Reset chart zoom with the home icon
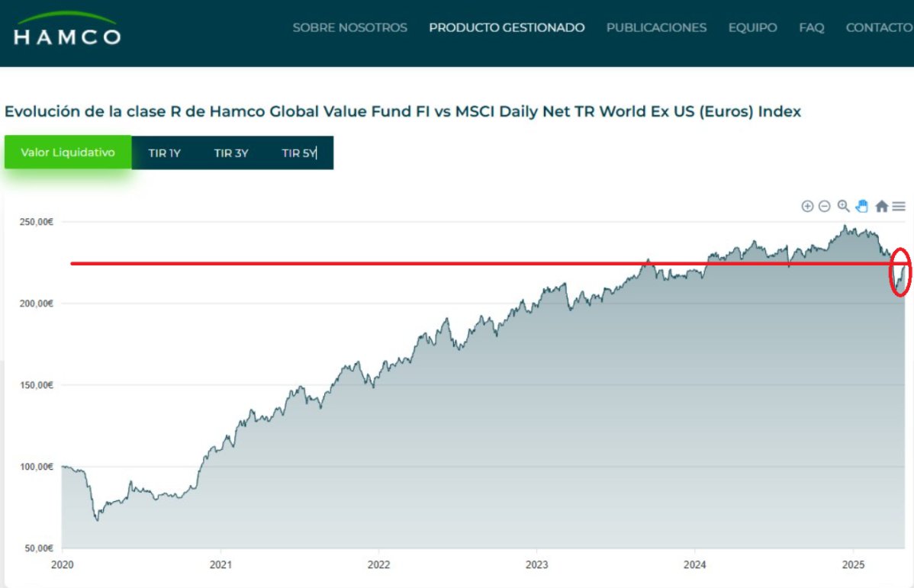Viewport: 914px width, 588px height. point(881,206)
